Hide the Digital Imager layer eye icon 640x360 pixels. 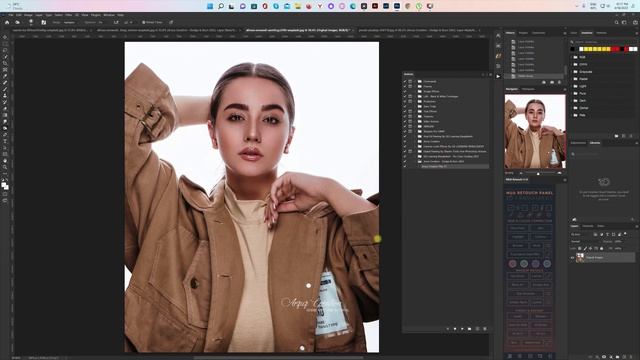point(572,258)
